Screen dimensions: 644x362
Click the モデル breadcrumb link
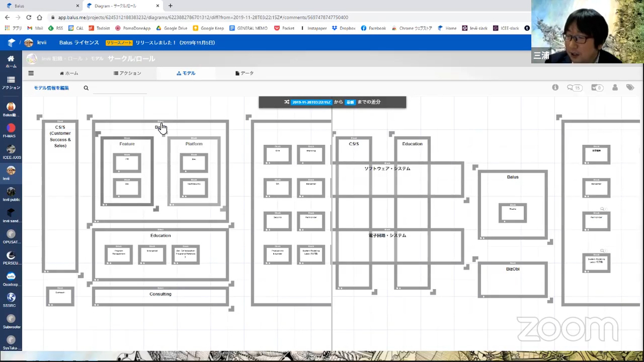97,59
